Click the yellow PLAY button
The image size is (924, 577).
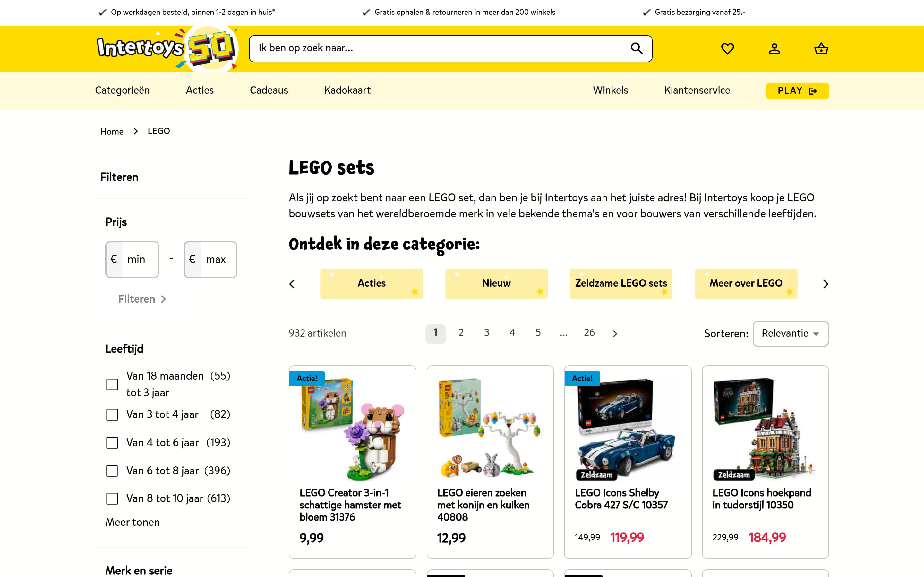(797, 91)
